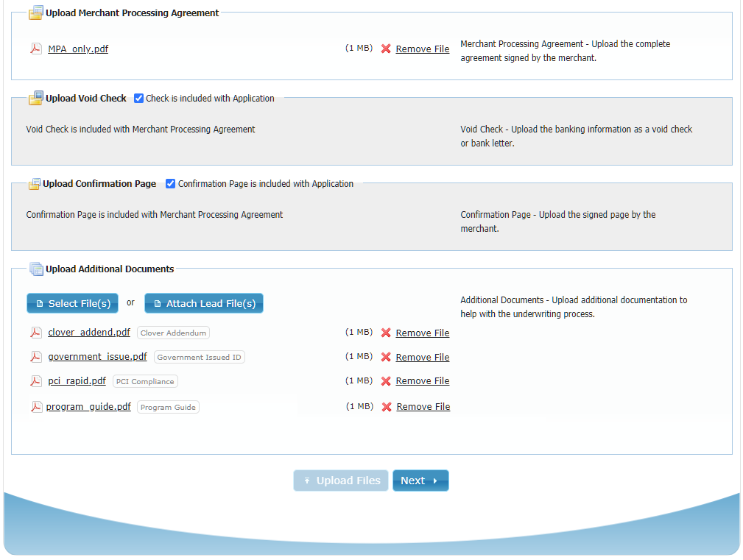Click red X icon for MPA_only.pdf
743x560 pixels.
(386, 49)
